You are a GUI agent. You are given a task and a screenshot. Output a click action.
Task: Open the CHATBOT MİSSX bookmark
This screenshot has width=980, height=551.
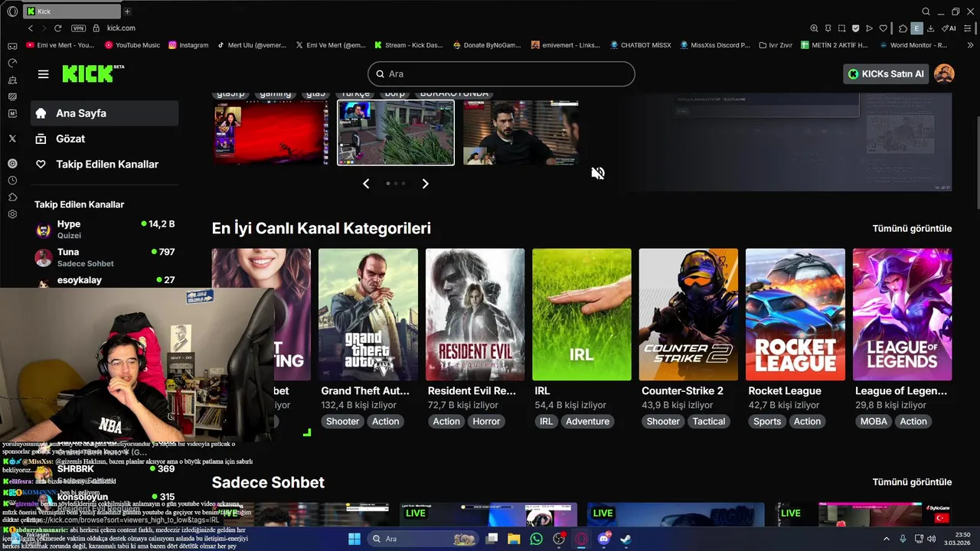click(640, 45)
